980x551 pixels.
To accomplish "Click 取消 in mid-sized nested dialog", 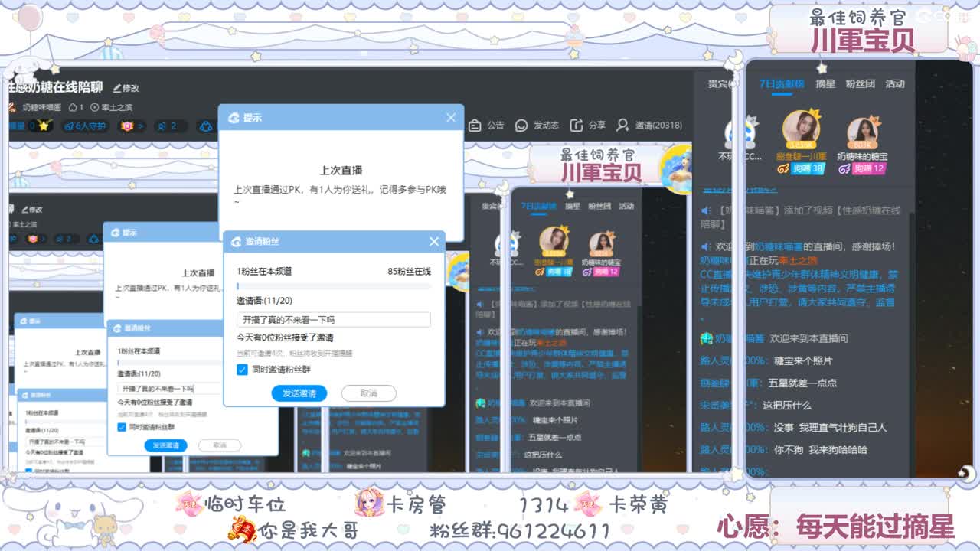I will tap(220, 445).
